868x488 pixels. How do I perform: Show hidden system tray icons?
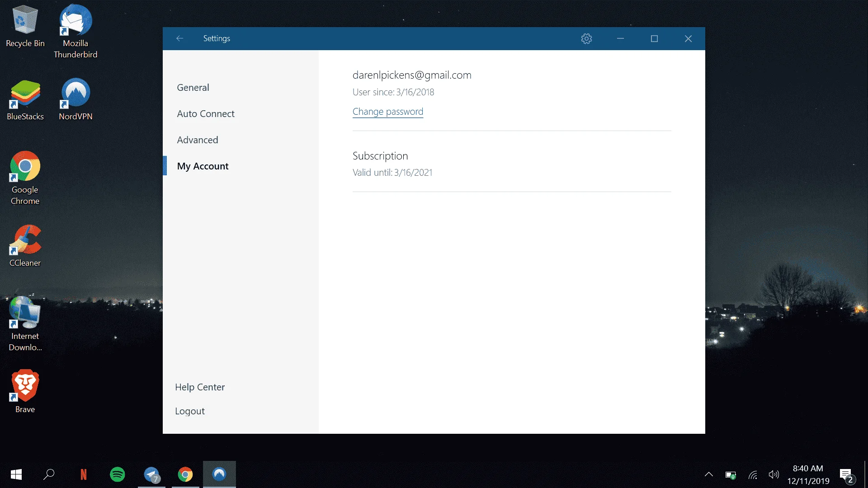(x=709, y=474)
